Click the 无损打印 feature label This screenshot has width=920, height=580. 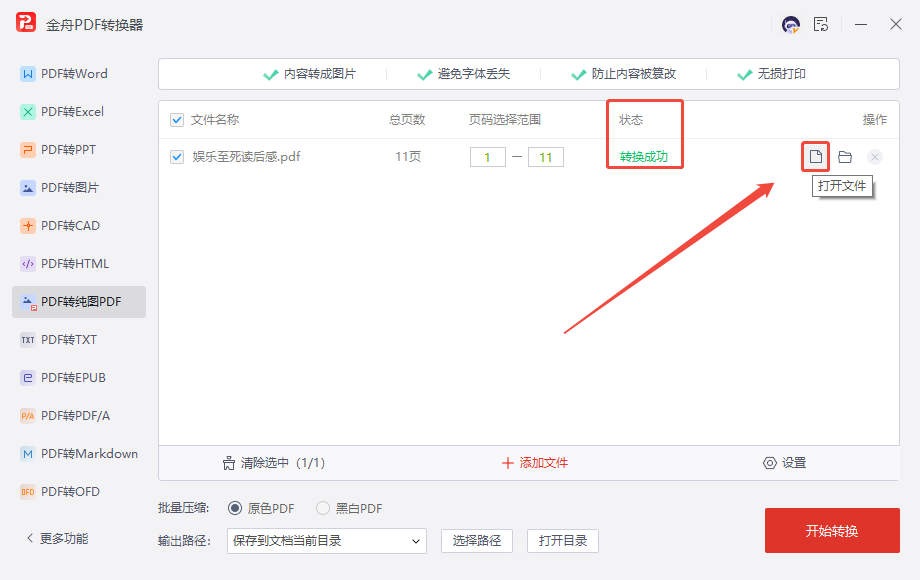tap(782, 74)
